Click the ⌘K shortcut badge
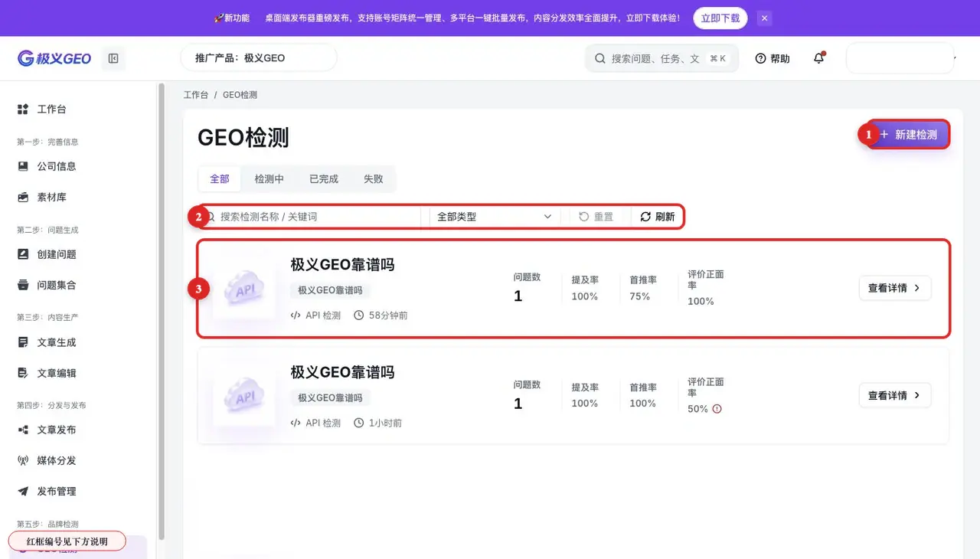 click(x=718, y=58)
